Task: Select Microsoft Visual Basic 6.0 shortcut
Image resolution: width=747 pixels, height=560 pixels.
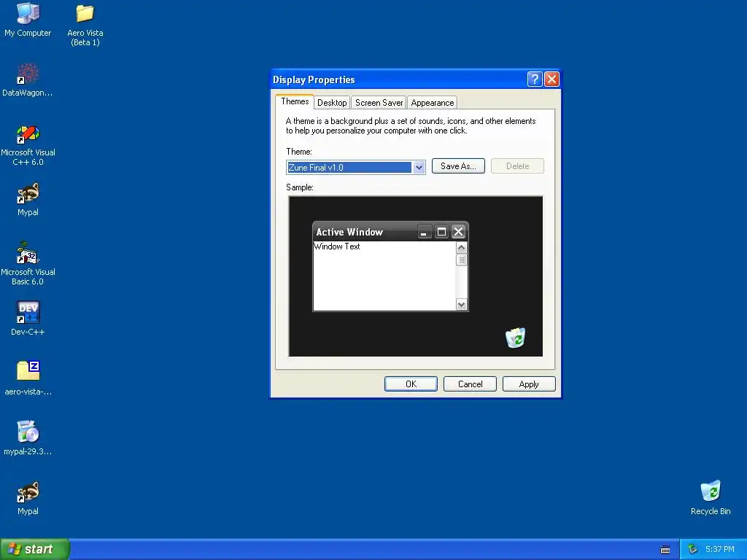Action: pyautogui.click(x=28, y=264)
